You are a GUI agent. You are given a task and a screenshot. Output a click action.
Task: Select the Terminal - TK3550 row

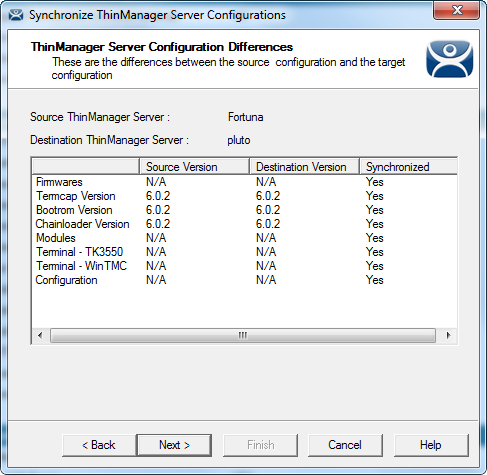click(245, 252)
